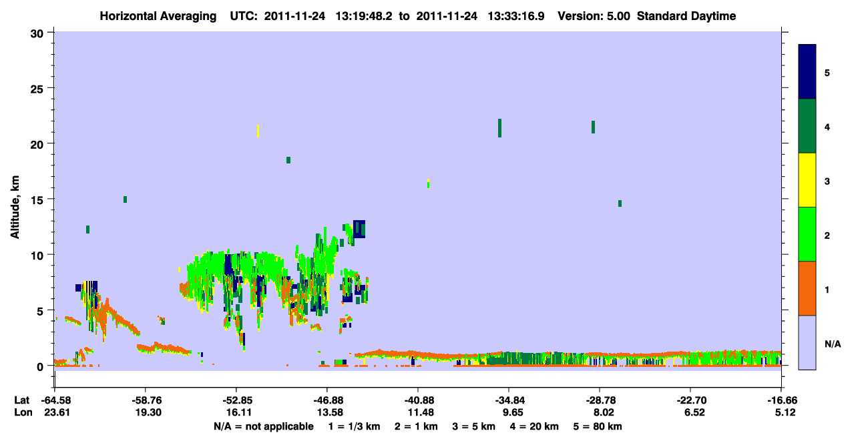Click the color bar label '2'
Screen dimensions: 868x445
point(827,235)
